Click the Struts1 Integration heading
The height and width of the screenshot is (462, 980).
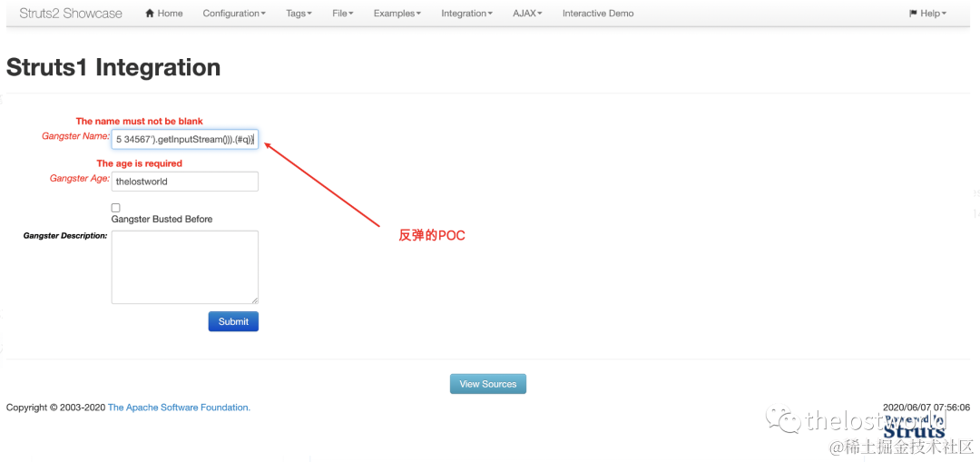pos(113,67)
